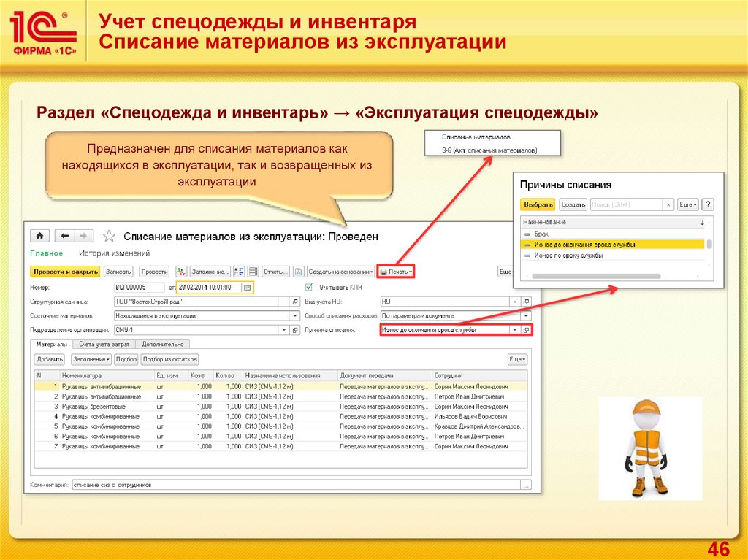Open the Печать dropdown menu

tap(395, 272)
